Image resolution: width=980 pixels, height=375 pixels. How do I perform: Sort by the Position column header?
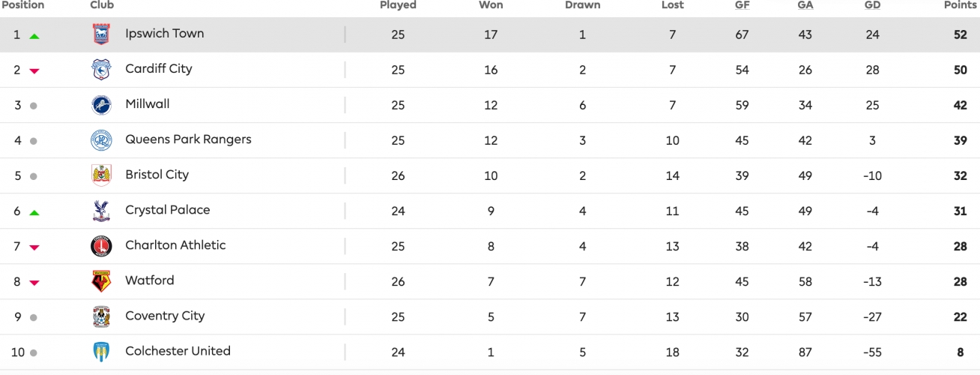click(x=23, y=5)
